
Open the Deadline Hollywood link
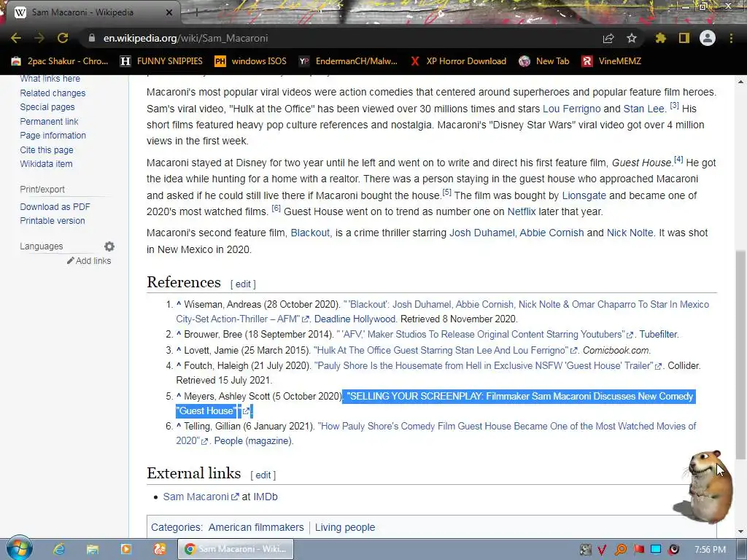(x=355, y=319)
